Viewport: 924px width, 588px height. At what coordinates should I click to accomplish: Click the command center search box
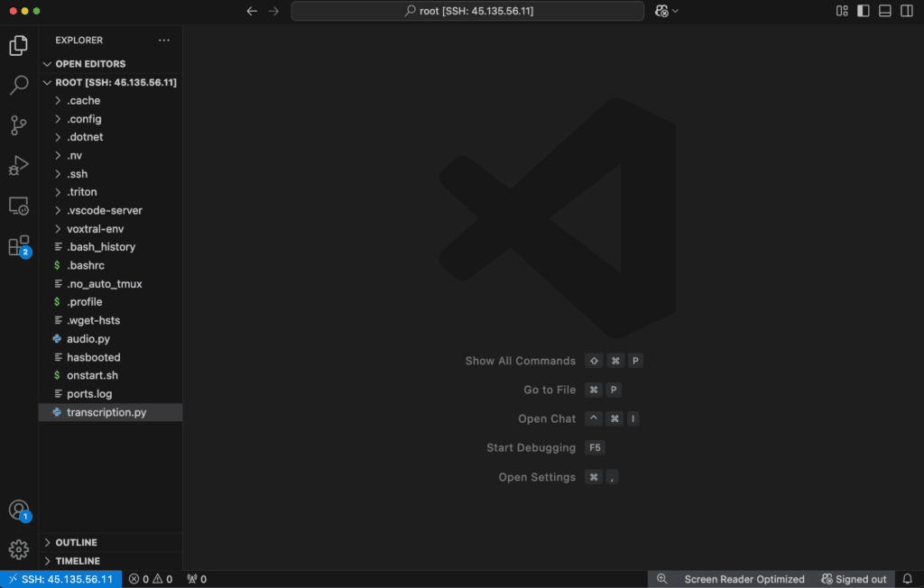click(x=467, y=11)
